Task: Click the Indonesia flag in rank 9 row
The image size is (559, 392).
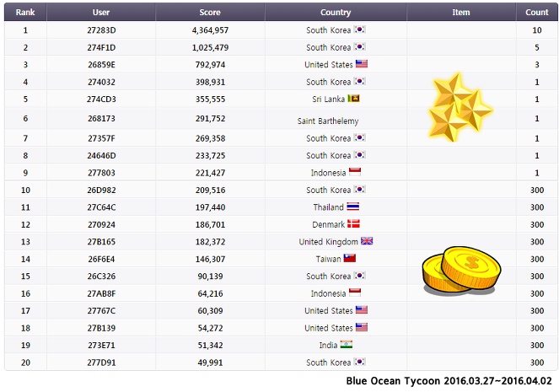Action: [355, 172]
